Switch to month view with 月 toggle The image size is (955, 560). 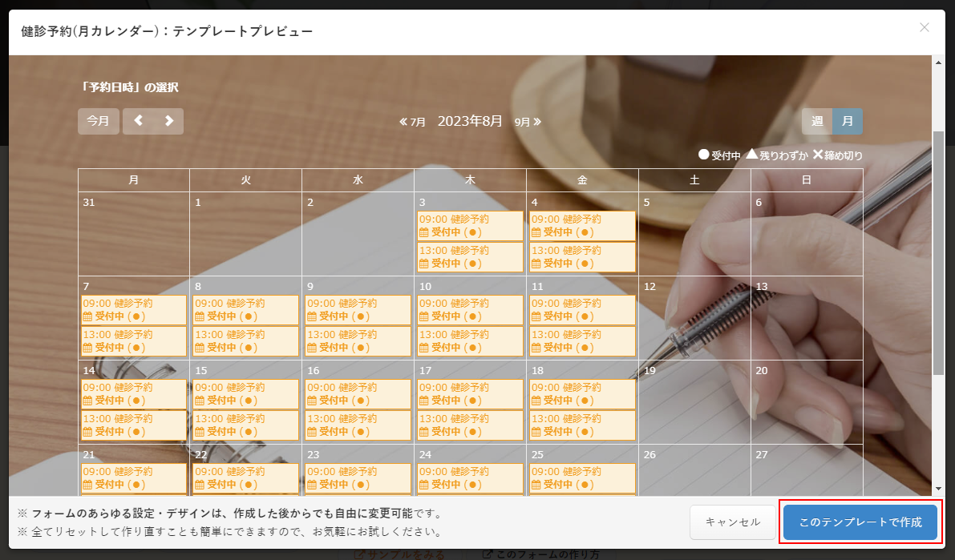pyautogui.click(x=848, y=121)
